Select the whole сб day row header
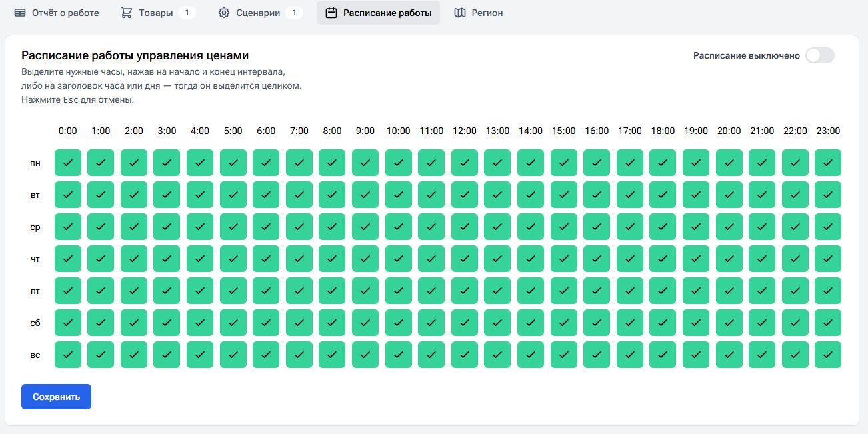Image resolution: width=868 pixels, height=434 pixels. 35,323
